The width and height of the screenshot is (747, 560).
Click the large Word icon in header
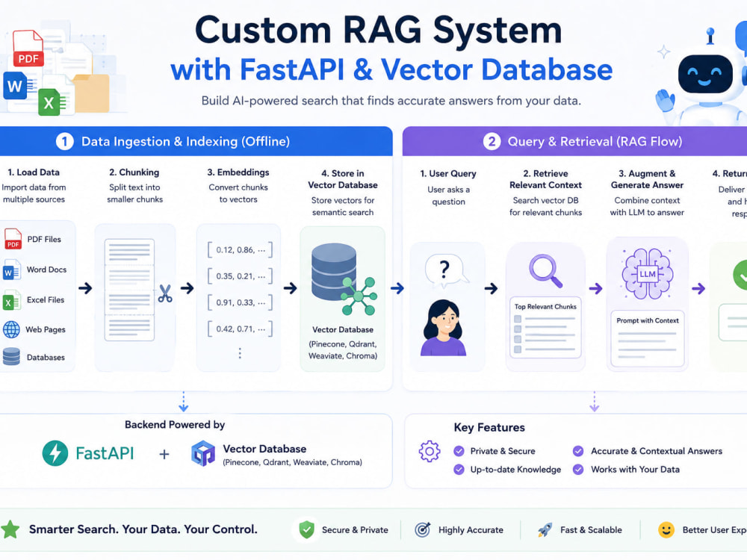point(15,86)
